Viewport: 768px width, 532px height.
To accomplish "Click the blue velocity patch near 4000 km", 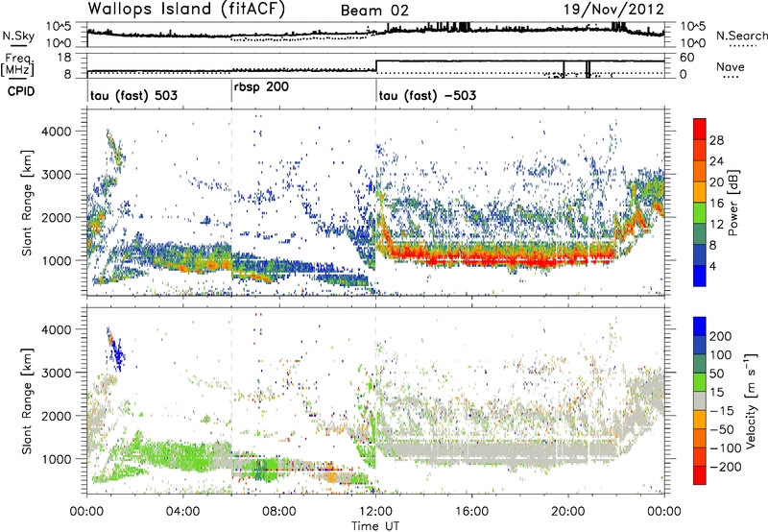I will click(116, 352).
